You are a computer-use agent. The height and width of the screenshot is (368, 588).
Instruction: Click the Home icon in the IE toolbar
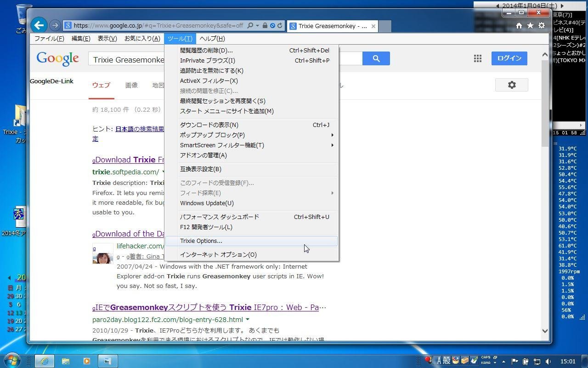[x=519, y=25]
